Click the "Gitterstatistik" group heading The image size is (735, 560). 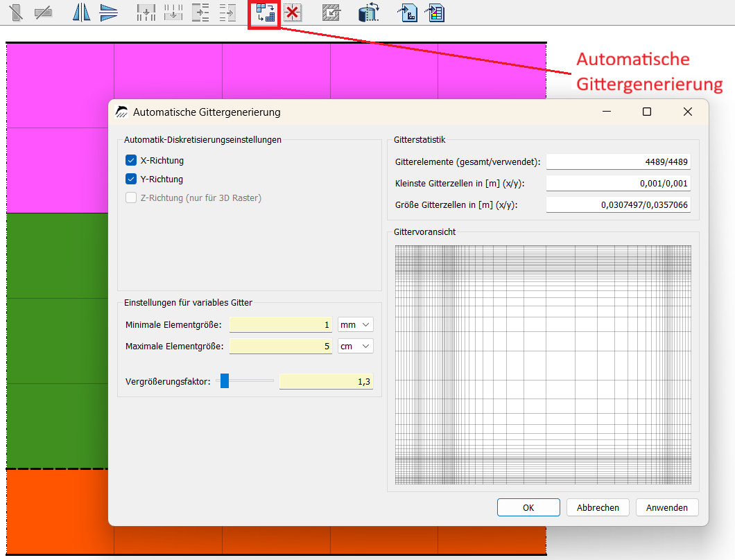coord(420,139)
